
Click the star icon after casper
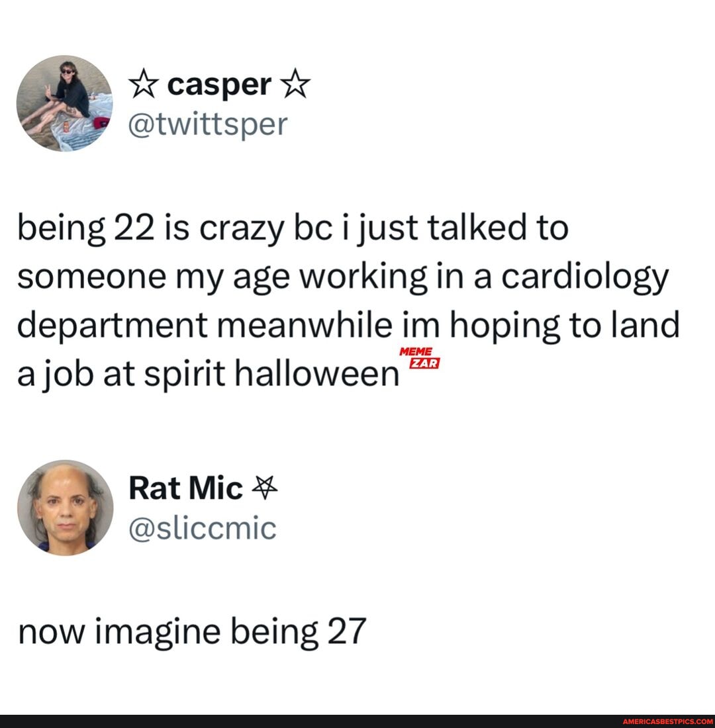click(x=294, y=85)
